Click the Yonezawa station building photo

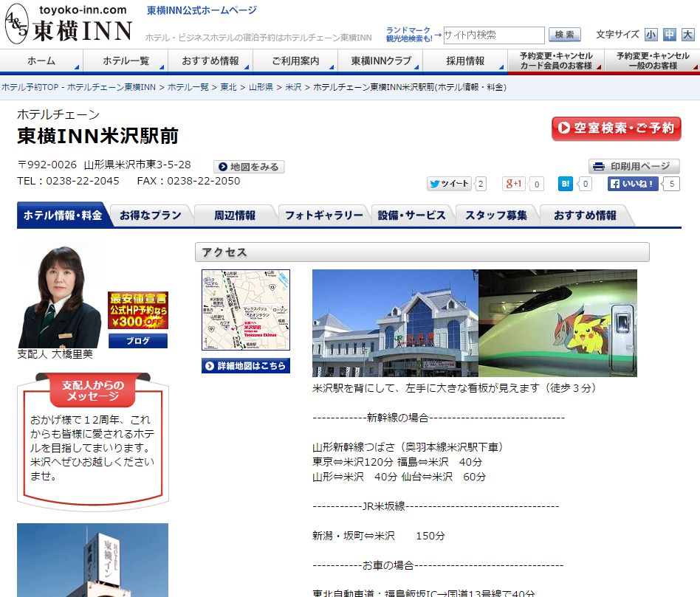(395, 323)
